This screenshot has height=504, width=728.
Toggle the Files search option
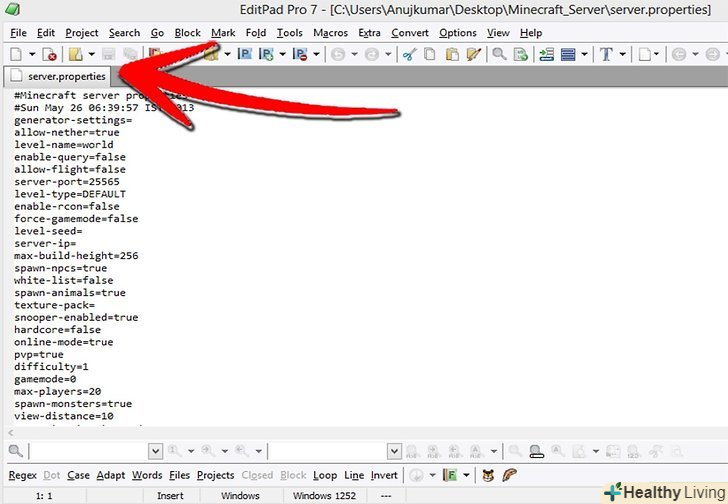[179, 475]
